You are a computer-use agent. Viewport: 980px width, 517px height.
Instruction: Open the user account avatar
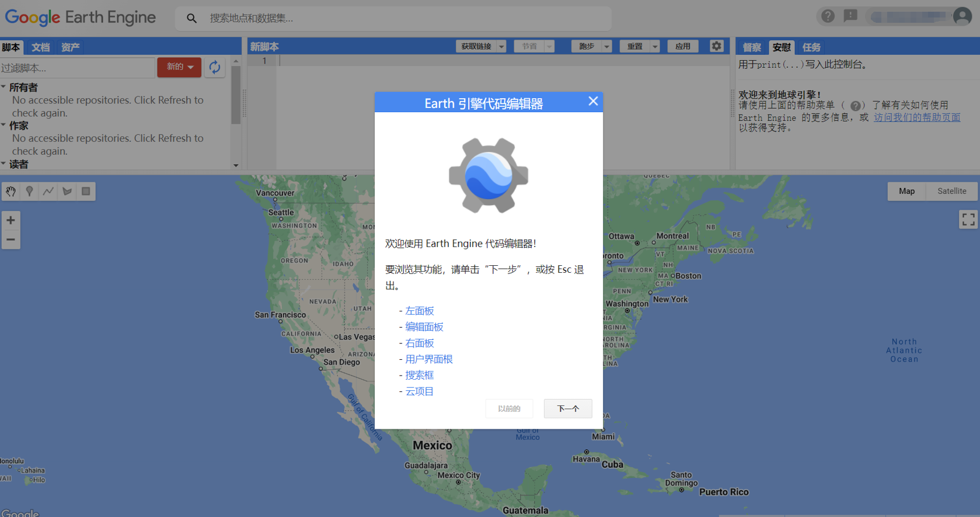point(962,16)
